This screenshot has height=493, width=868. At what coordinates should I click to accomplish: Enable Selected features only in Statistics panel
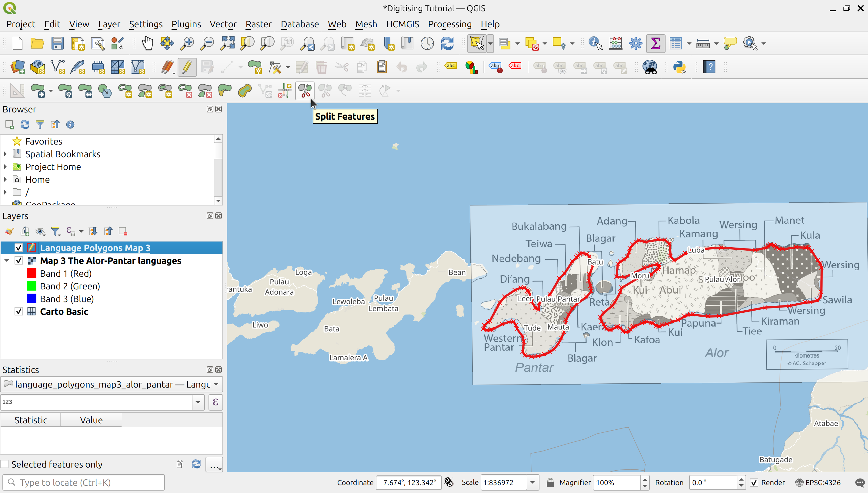pos(5,464)
